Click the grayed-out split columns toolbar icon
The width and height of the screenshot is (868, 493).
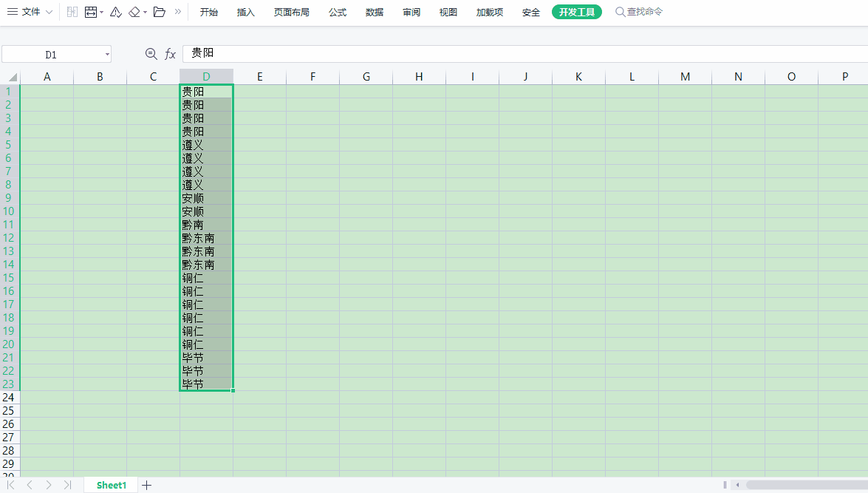point(72,12)
